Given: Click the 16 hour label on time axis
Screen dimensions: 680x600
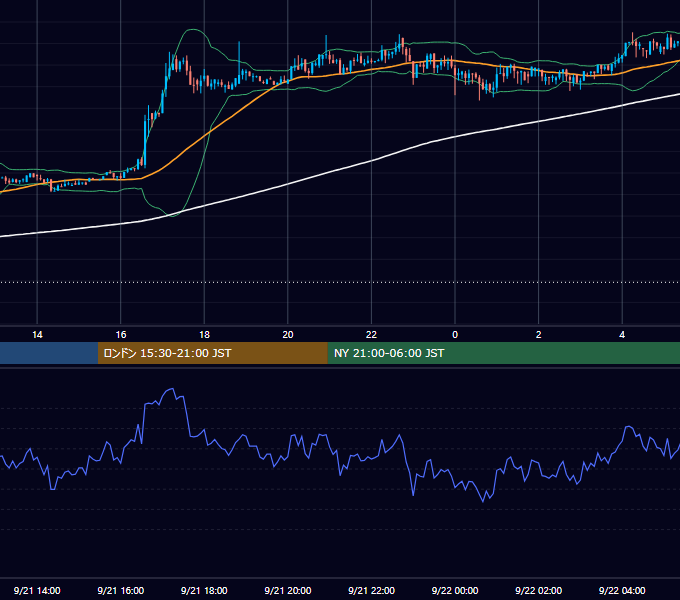Looking at the screenshot, I should 121,335.
